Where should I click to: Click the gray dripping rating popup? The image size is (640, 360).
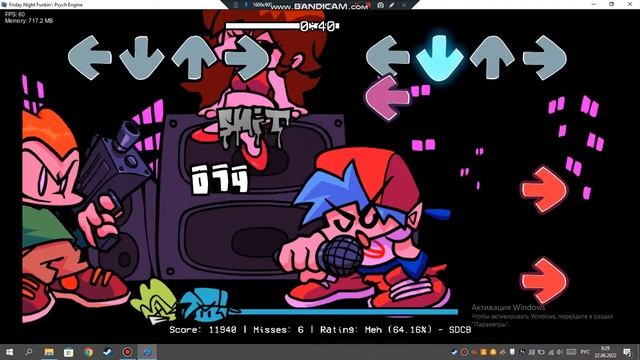pyautogui.click(x=253, y=128)
